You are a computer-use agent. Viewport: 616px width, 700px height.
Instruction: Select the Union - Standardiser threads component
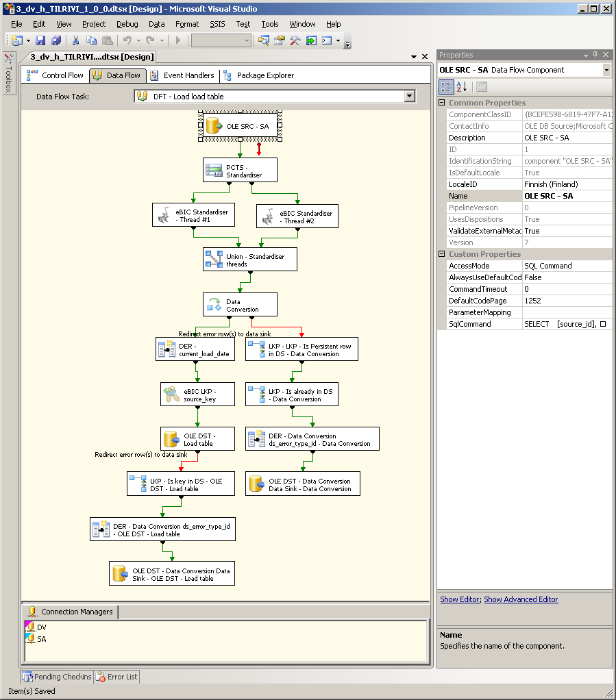click(x=250, y=260)
